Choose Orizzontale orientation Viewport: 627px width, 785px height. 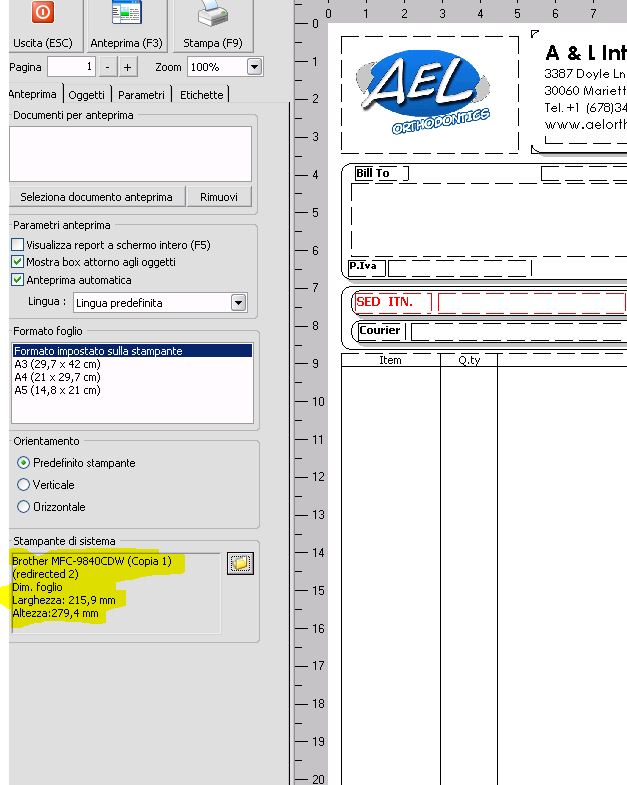[24, 507]
